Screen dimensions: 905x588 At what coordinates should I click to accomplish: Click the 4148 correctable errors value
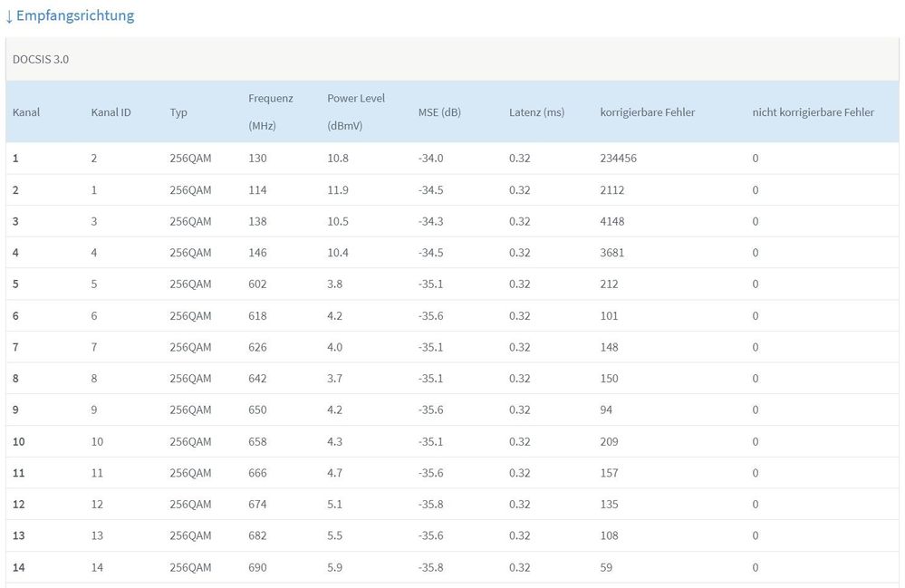point(611,222)
